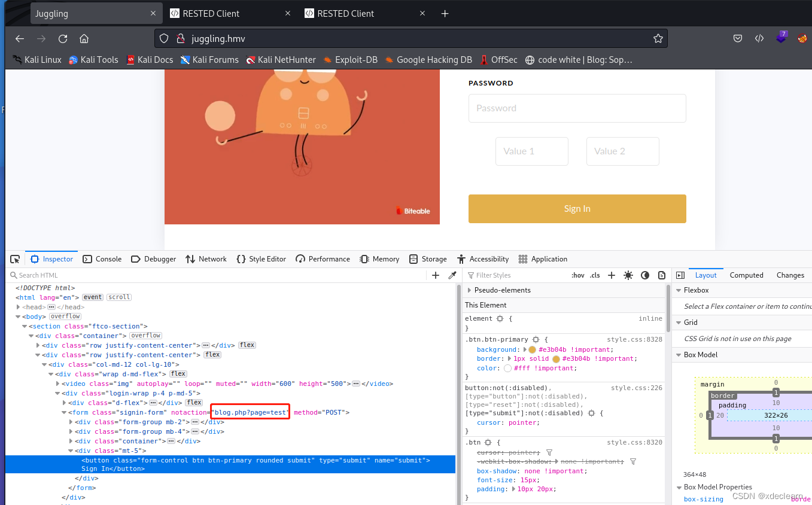
Task: Collapse the mt-5 div node
Action: coord(71,451)
